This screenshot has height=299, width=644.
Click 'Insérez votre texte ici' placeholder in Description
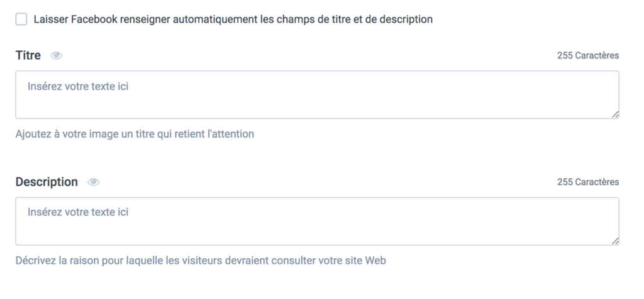[x=78, y=212]
